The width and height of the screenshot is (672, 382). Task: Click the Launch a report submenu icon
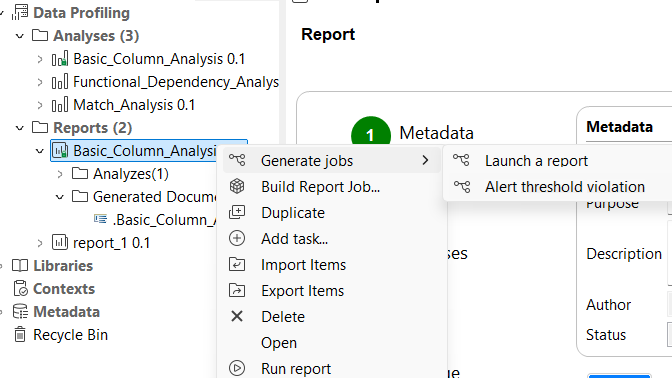point(462,160)
